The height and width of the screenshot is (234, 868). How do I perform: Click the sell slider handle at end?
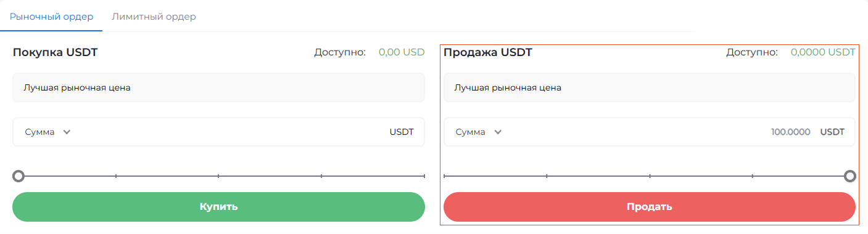coord(850,177)
